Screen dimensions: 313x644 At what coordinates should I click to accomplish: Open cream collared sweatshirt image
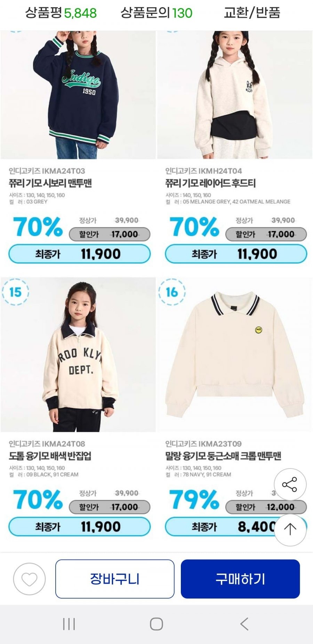coord(235,354)
